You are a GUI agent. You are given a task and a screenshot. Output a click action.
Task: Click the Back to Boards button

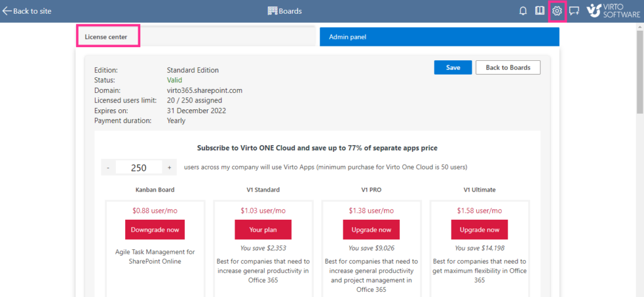508,68
